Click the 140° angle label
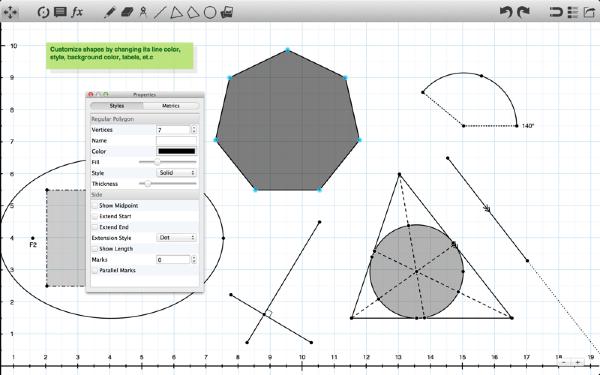 528,126
